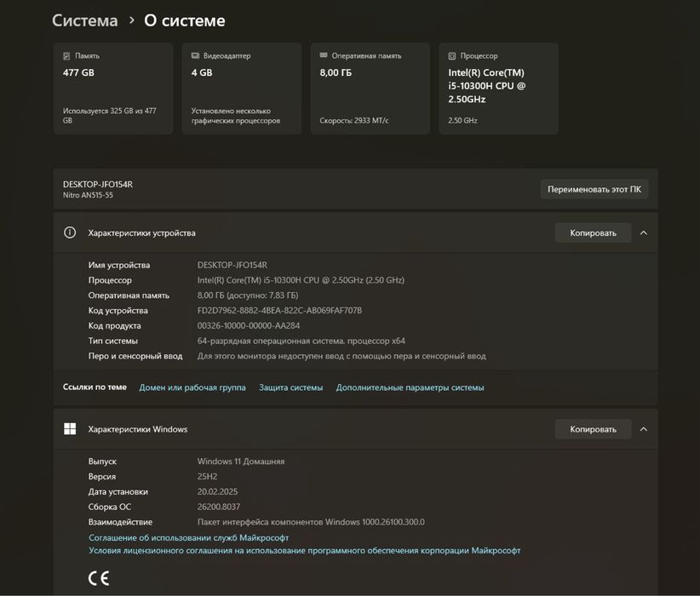Click the OS build value 26200.8037

pos(219,507)
